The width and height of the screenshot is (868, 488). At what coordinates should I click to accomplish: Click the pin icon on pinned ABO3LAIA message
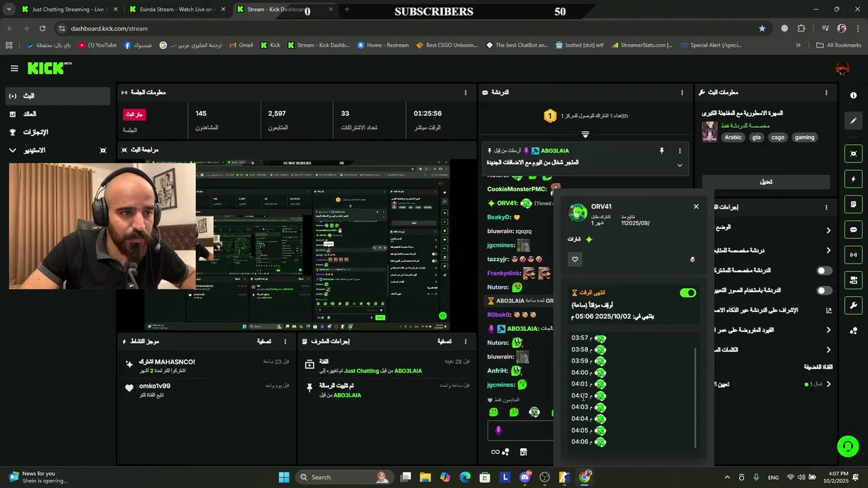coord(662,150)
